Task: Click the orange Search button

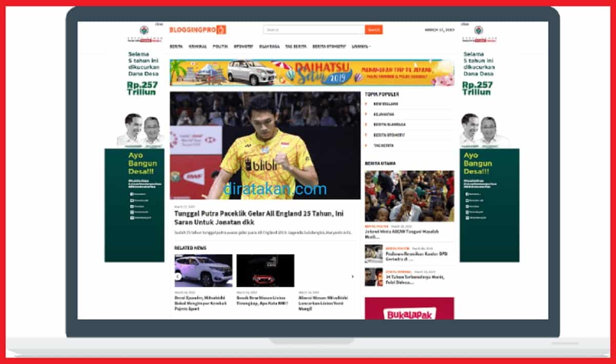Action: coord(374,30)
